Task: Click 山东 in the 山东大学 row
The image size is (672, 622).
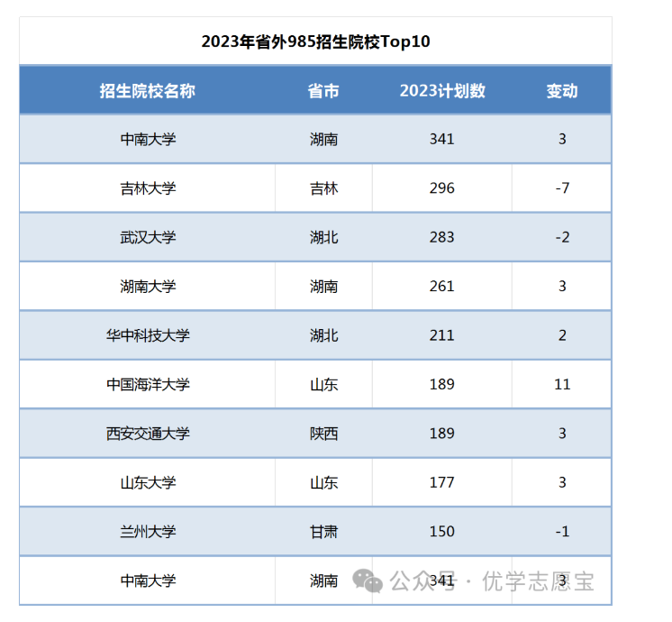Action: (324, 482)
